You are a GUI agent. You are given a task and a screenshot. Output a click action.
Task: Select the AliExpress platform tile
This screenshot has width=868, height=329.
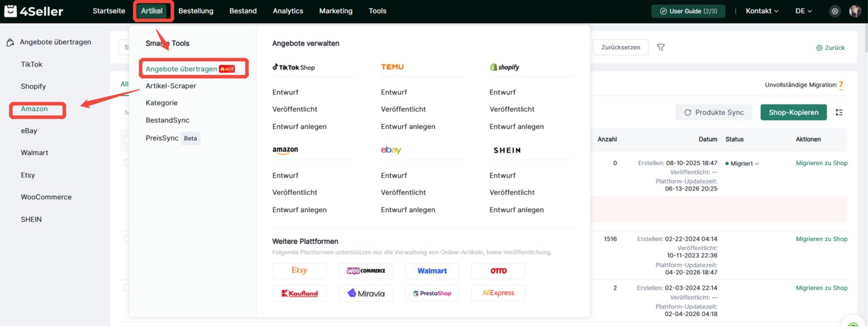coord(499,293)
